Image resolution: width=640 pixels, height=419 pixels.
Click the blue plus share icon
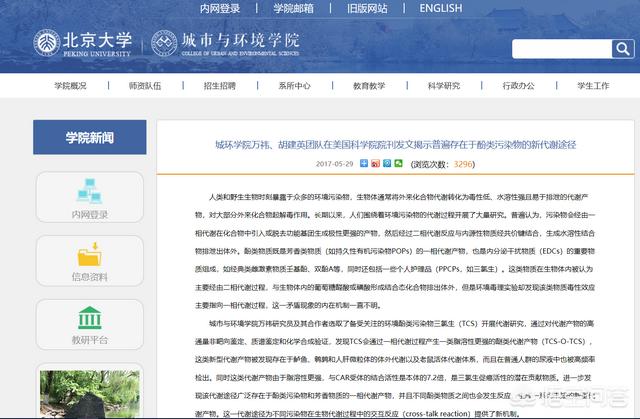[x=364, y=164]
